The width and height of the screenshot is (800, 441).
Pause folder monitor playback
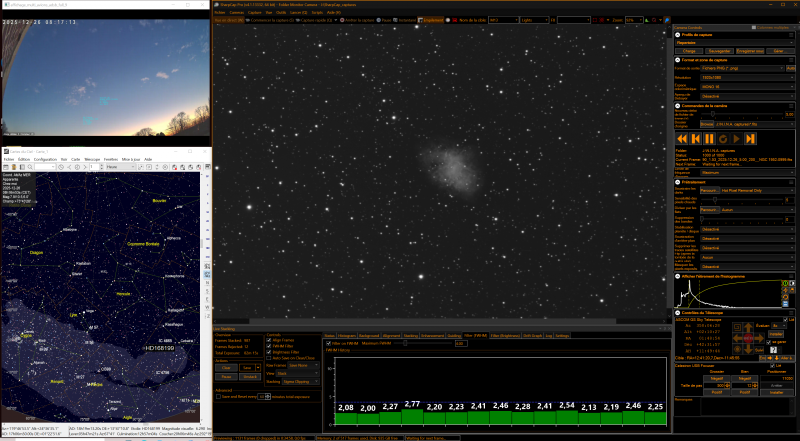point(709,138)
